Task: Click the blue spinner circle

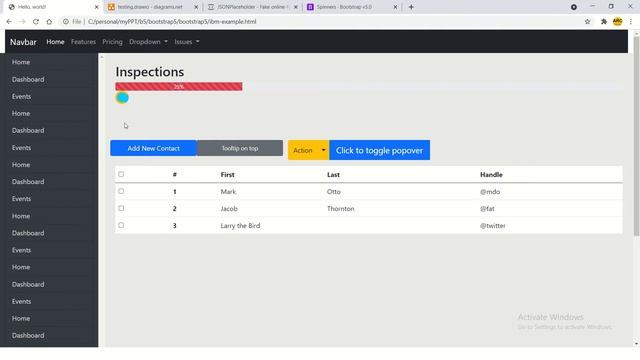Action: (122, 98)
